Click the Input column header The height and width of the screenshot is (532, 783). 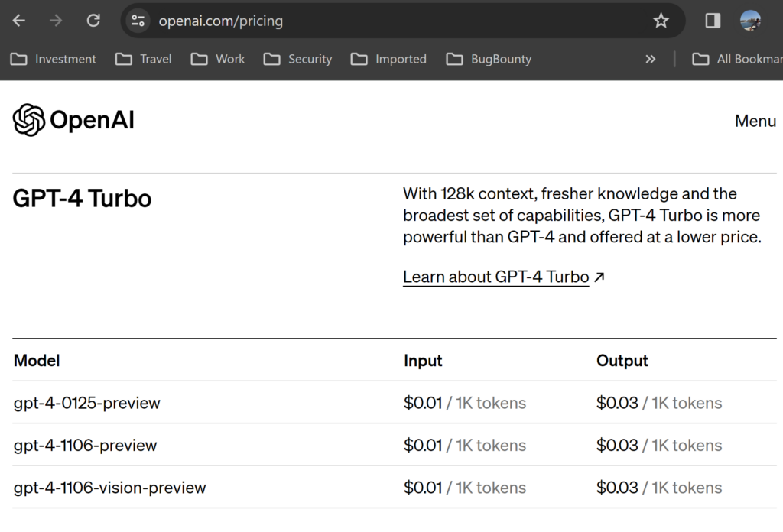click(x=423, y=361)
